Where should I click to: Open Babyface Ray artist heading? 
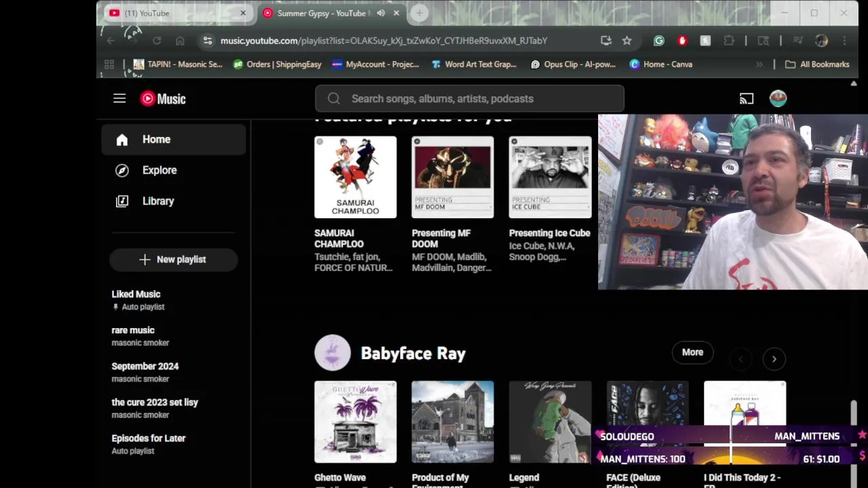click(x=413, y=354)
